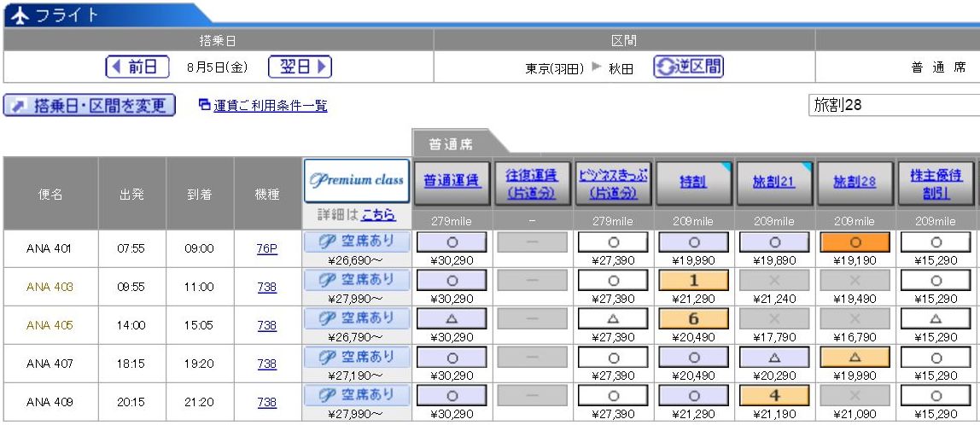Select 特割 availability for ANA 407
This screenshot has height=425, width=980.
point(694,358)
